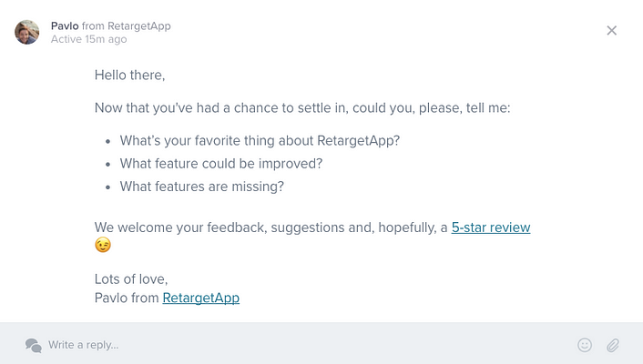The height and width of the screenshot is (364, 643).
Task: Click the chat bubbles icon beside reply field
Action: [x=33, y=345]
